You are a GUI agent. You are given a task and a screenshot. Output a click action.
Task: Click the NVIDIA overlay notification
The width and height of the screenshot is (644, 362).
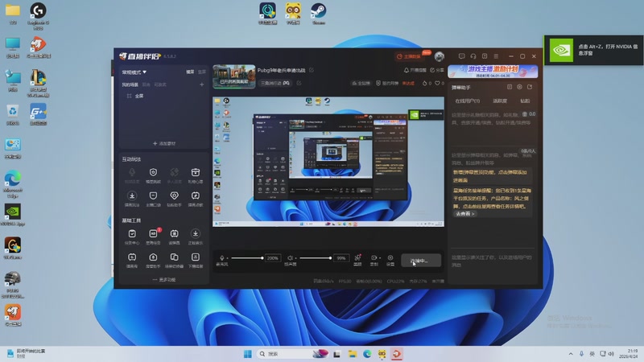coord(593,50)
